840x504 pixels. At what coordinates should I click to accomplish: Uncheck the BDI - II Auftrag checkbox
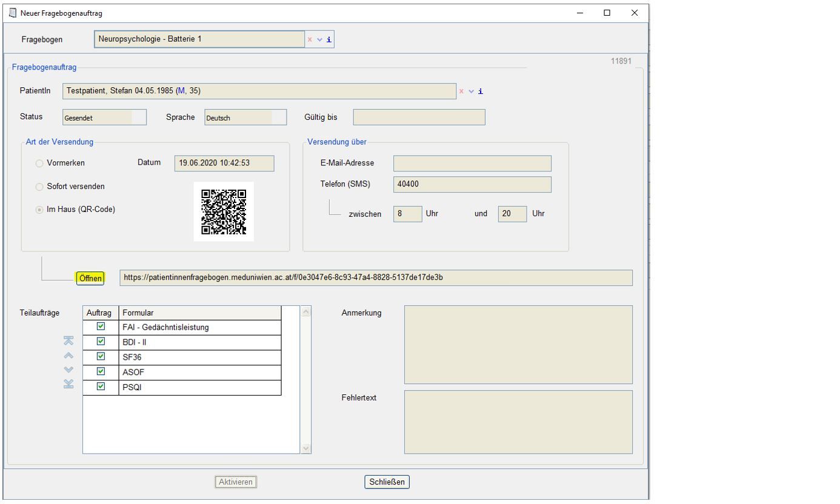point(101,342)
